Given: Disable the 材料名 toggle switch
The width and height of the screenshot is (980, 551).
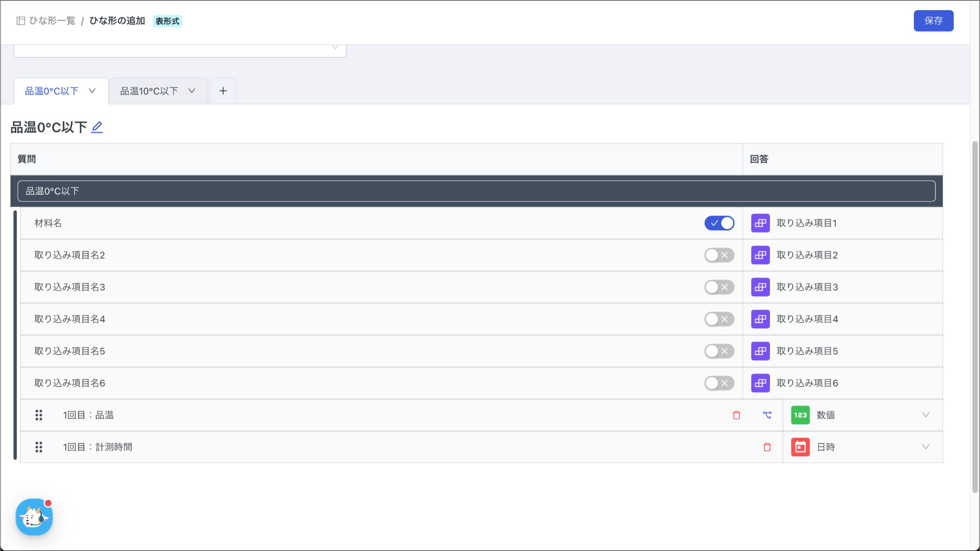Looking at the screenshot, I should (x=719, y=223).
